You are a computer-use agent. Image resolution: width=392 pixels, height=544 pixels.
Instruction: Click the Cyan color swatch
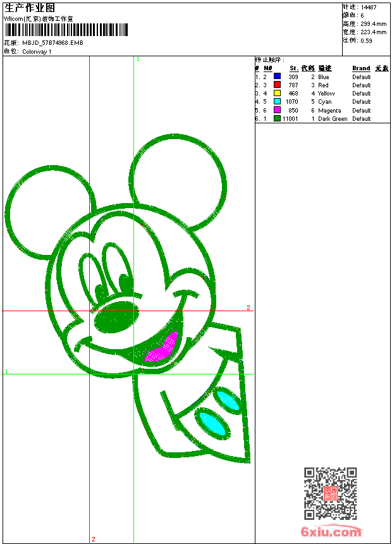tap(277, 101)
